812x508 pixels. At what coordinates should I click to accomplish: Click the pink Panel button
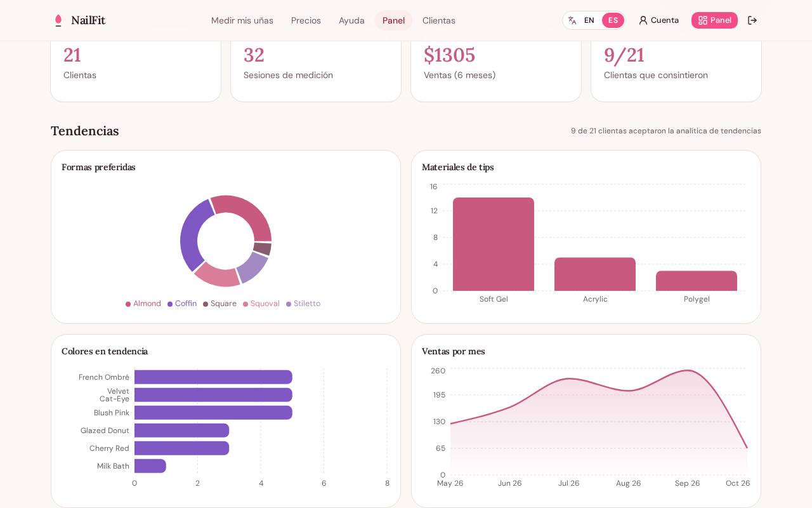(714, 20)
